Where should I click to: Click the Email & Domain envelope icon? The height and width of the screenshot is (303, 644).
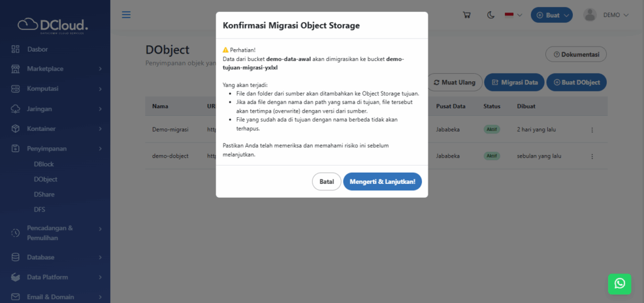(x=16, y=297)
